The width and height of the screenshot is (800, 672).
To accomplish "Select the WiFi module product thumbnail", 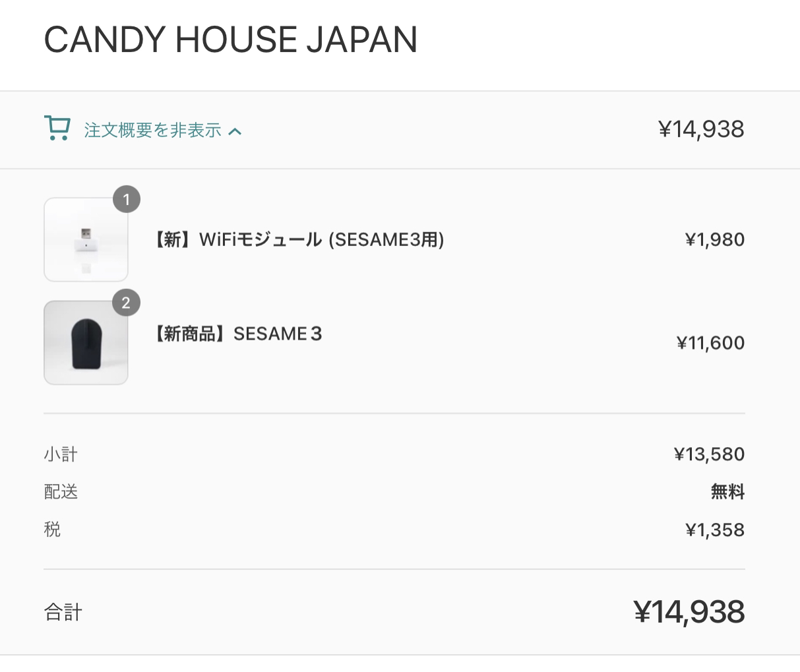I will point(86,239).
